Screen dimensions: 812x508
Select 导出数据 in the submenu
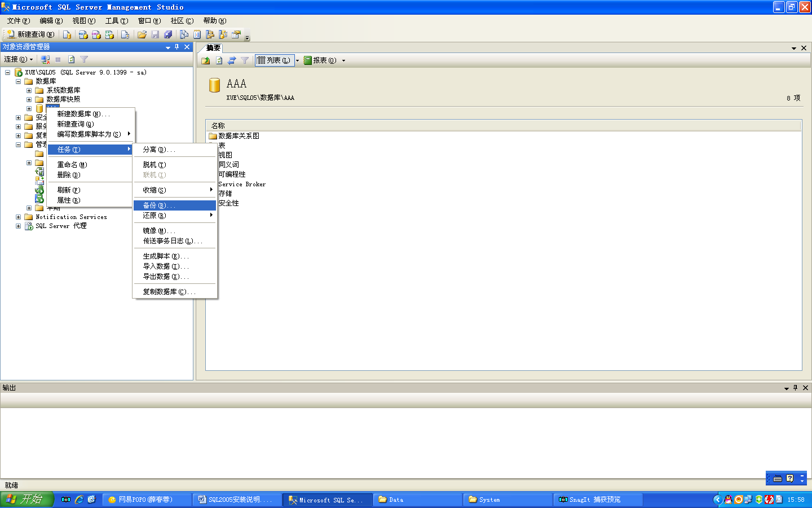click(175, 277)
